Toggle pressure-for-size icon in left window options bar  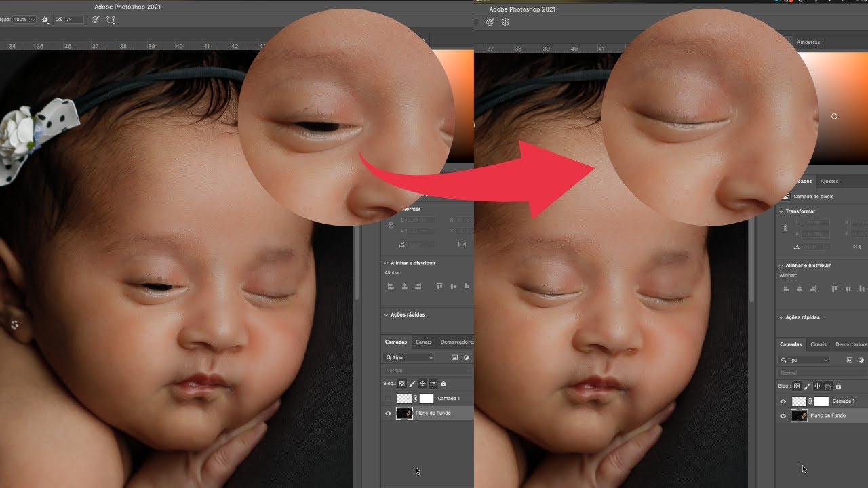(95, 20)
